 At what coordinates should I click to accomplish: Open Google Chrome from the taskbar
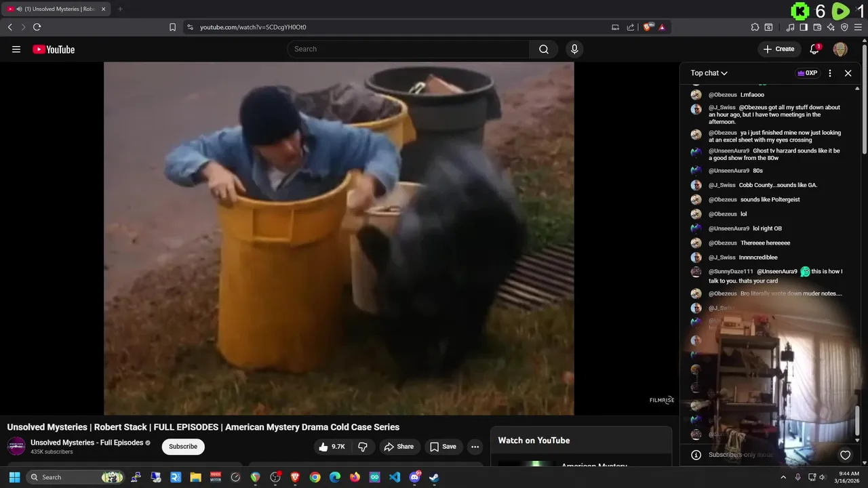[x=315, y=477]
